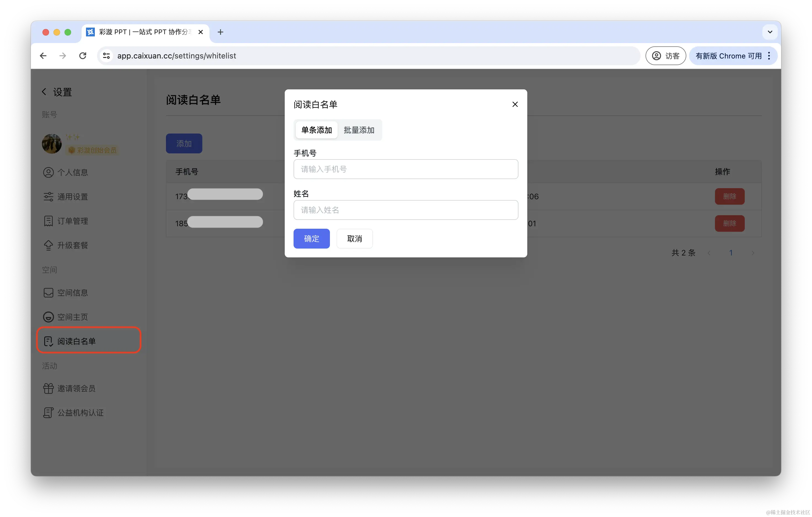Click the 订单管理 receipt icon

[48, 221]
